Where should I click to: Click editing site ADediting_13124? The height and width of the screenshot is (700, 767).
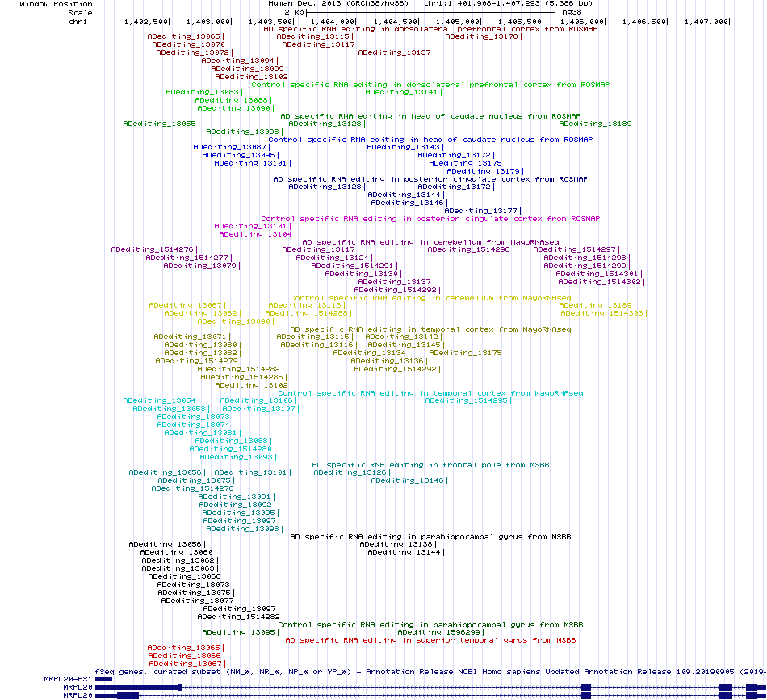point(334,258)
